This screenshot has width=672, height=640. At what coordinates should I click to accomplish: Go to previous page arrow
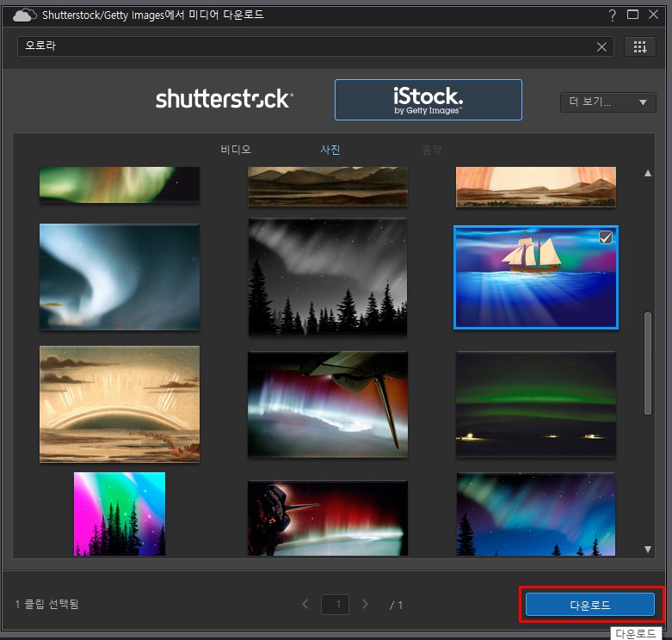pyautogui.click(x=305, y=604)
